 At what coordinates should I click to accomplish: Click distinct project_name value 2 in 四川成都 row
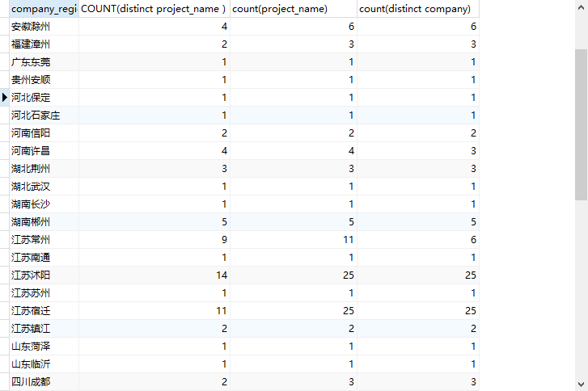coord(154,382)
